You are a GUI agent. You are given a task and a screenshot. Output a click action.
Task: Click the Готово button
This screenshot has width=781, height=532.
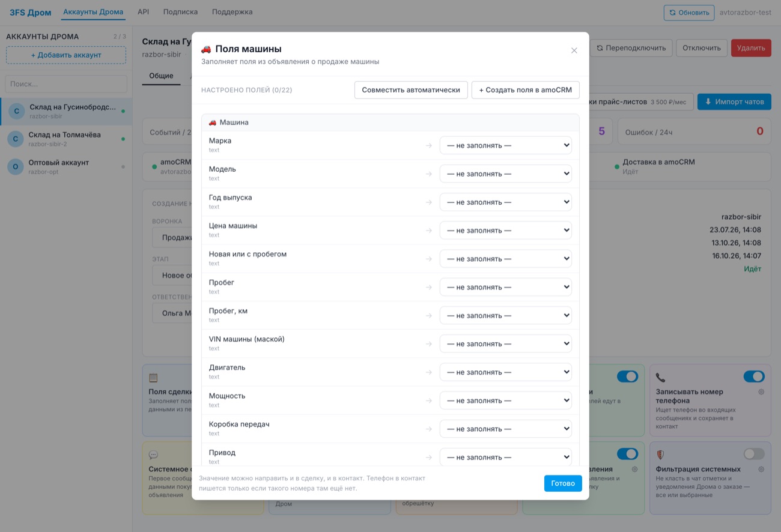pos(563,483)
